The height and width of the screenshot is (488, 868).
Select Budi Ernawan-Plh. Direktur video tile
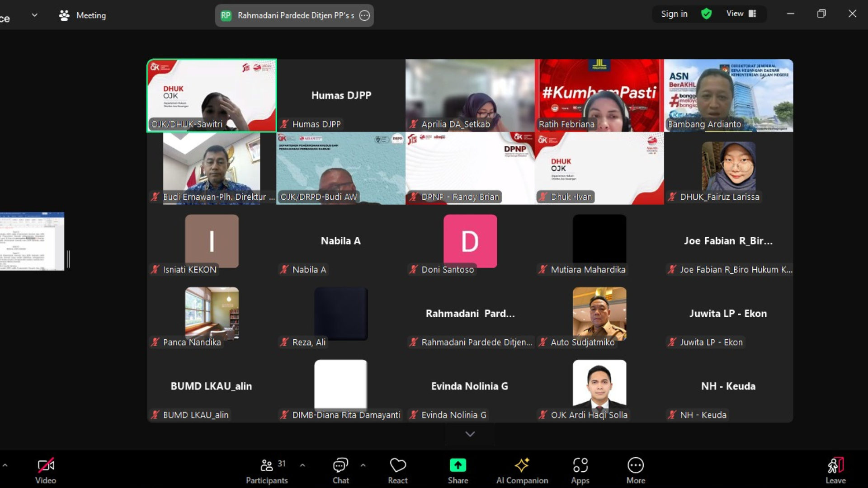pos(212,168)
